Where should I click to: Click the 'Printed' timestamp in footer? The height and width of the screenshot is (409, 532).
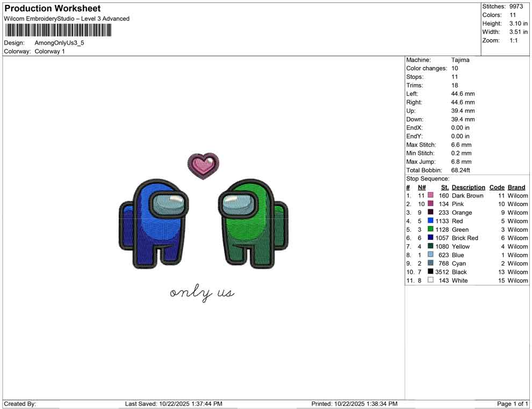(x=355, y=404)
